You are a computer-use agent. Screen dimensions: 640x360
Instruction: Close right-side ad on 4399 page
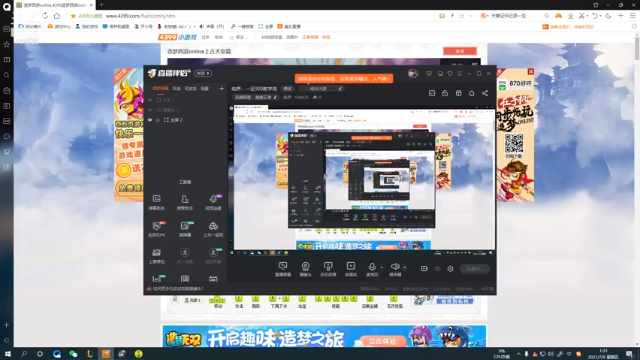click(531, 72)
